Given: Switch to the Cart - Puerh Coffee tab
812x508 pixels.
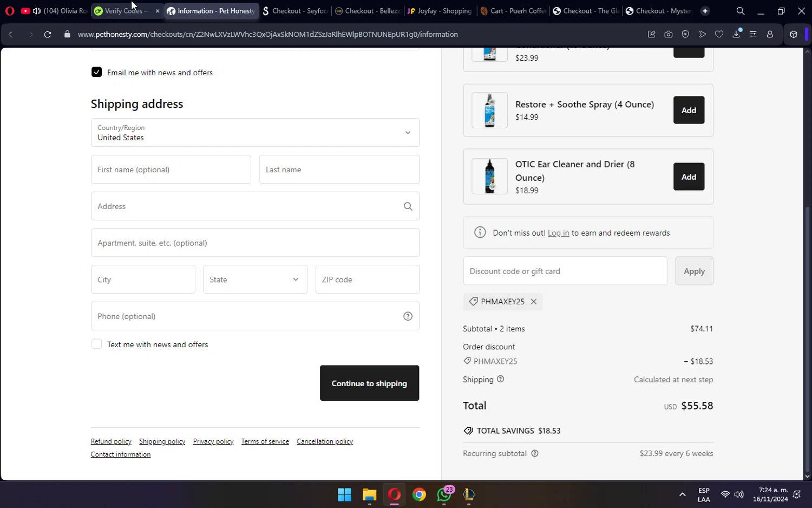Looking at the screenshot, I should (513, 11).
